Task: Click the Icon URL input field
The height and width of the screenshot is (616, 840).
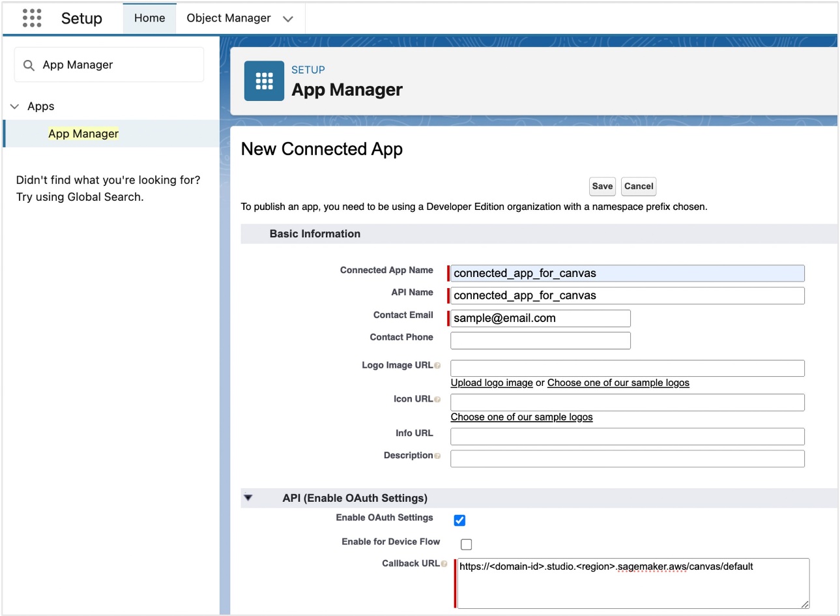Action: pyautogui.click(x=628, y=402)
